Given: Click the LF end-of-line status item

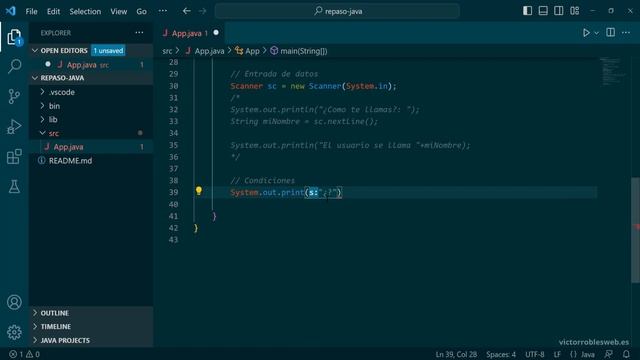Looking at the screenshot, I should point(557,354).
